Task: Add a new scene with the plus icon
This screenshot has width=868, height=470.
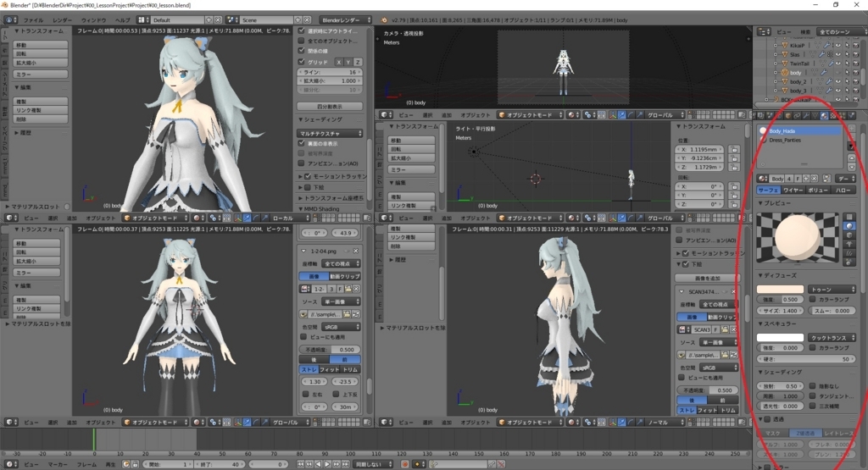Action: 298,20
